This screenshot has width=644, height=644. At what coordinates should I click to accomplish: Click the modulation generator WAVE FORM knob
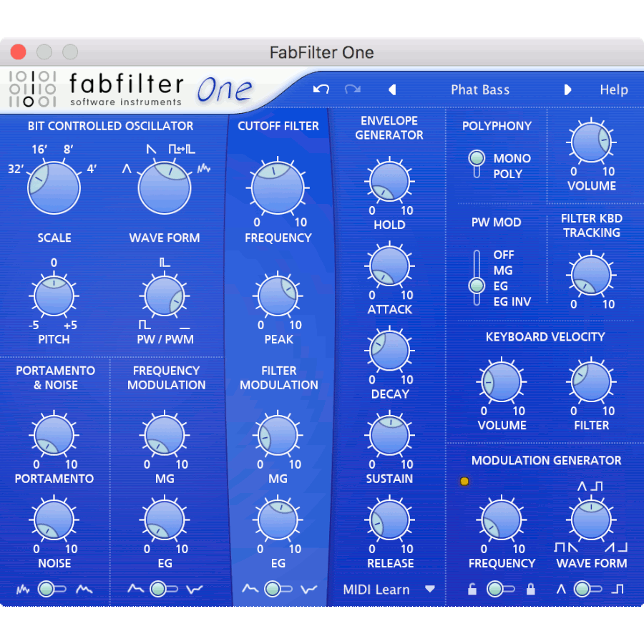(592, 520)
